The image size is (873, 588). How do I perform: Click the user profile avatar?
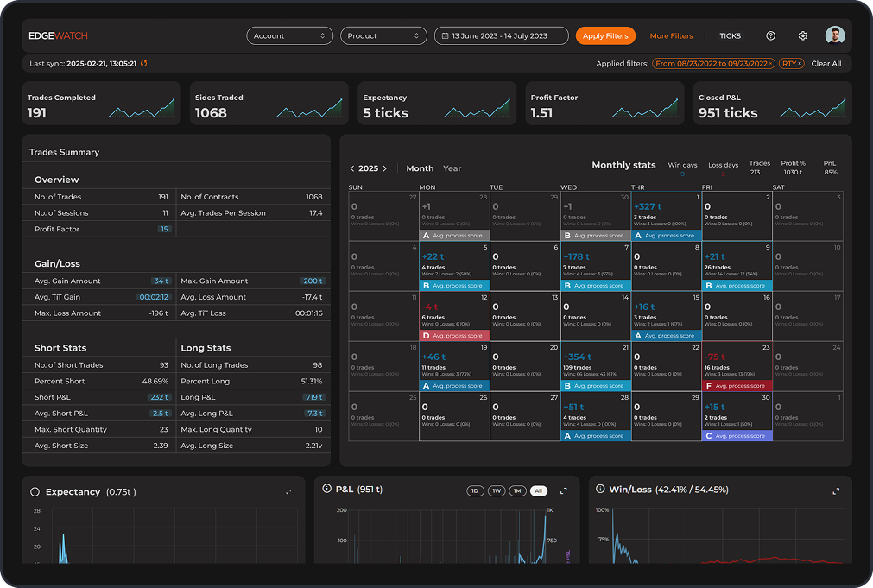coord(834,35)
